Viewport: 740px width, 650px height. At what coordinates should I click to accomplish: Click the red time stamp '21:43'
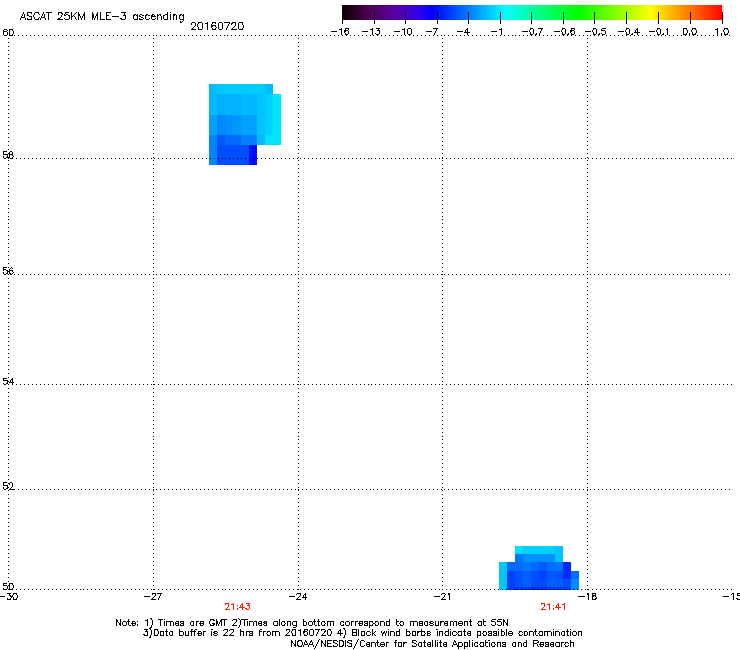[x=237, y=607]
